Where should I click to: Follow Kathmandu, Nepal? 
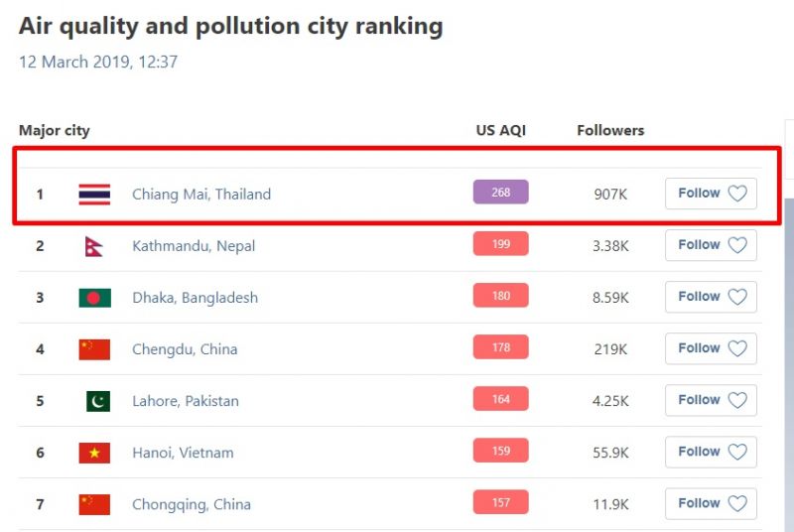tap(711, 245)
